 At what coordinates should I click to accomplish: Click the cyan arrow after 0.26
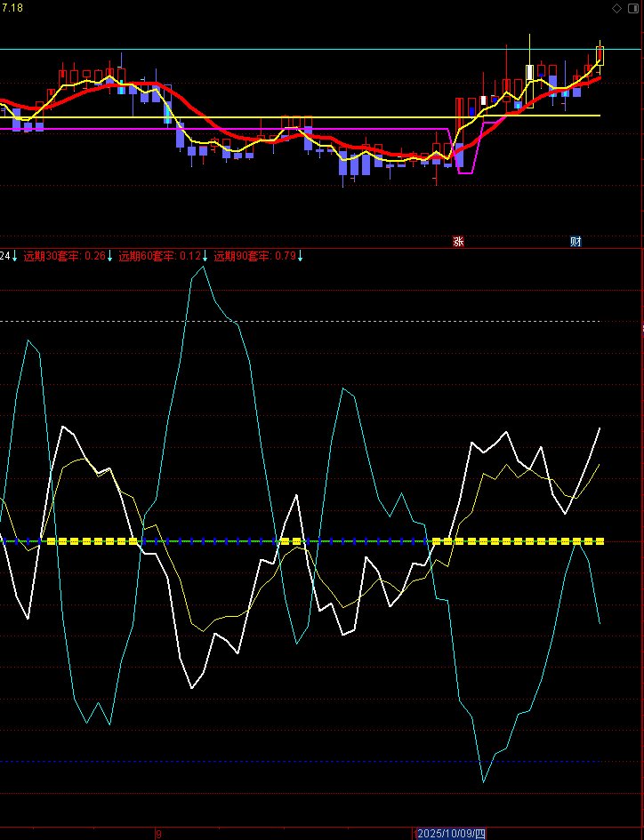[x=110, y=256]
